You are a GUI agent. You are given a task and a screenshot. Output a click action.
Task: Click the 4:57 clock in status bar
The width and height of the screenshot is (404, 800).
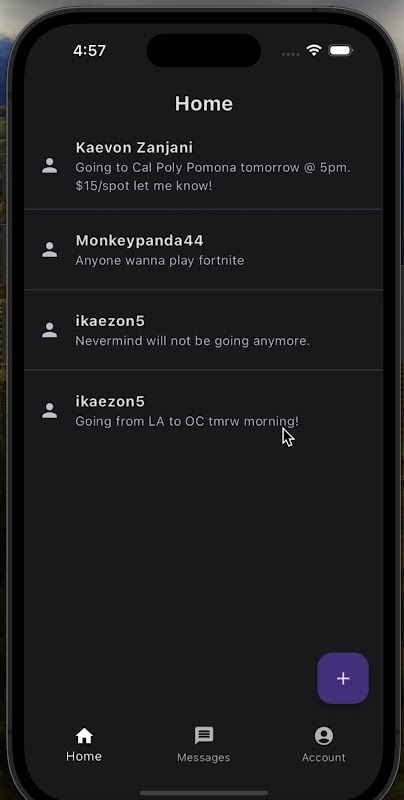coord(89,51)
